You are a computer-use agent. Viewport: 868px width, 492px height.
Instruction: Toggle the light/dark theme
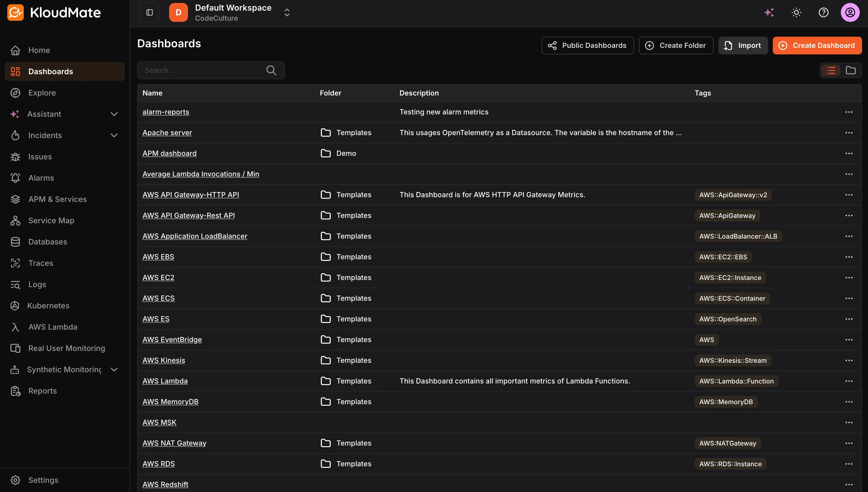(796, 12)
